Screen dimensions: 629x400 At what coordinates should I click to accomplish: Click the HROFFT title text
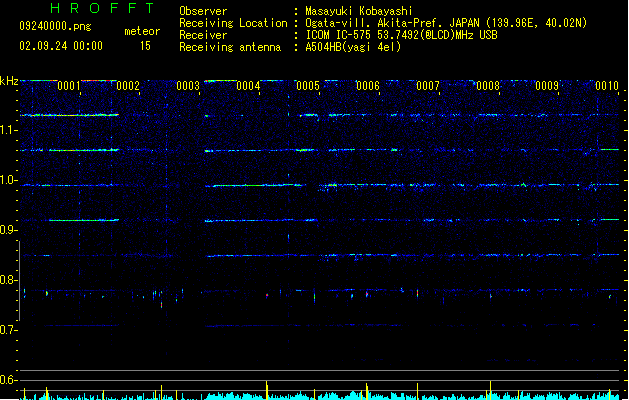pyautogui.click(x=102, y=8)
